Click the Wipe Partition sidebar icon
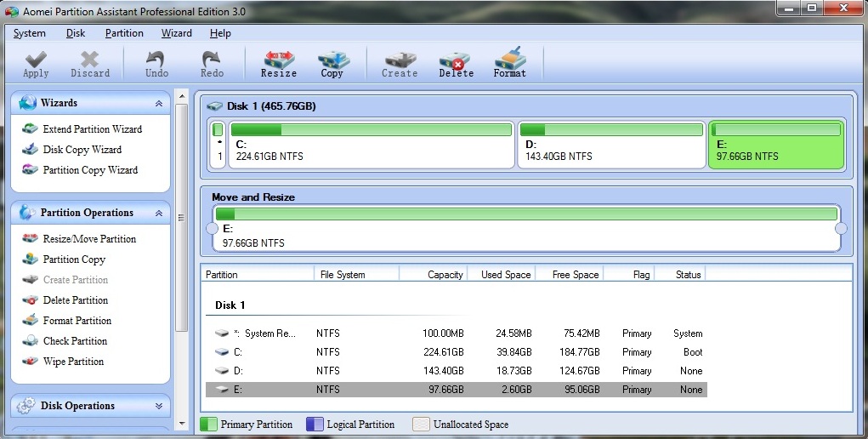Screen dimensions: 868x439 [x=30, y=362]
